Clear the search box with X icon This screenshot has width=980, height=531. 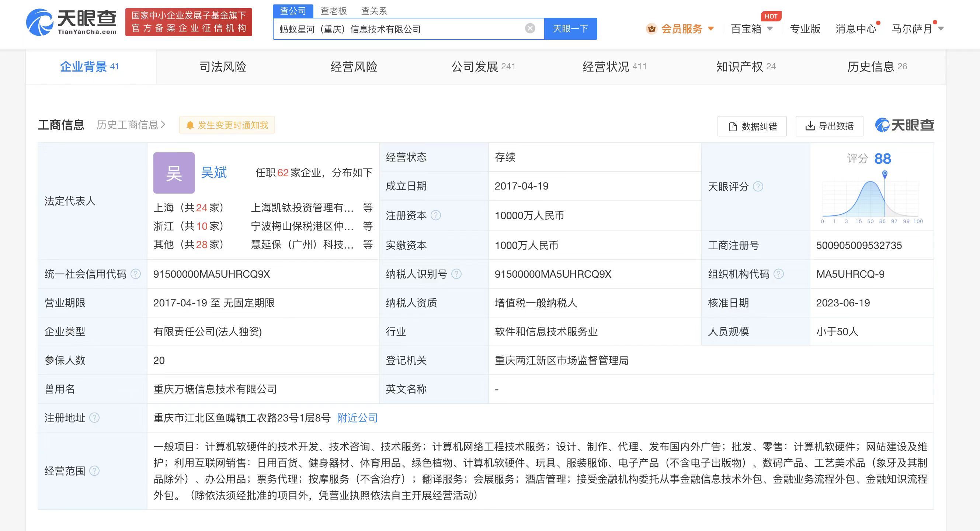[x=530, y=28]
